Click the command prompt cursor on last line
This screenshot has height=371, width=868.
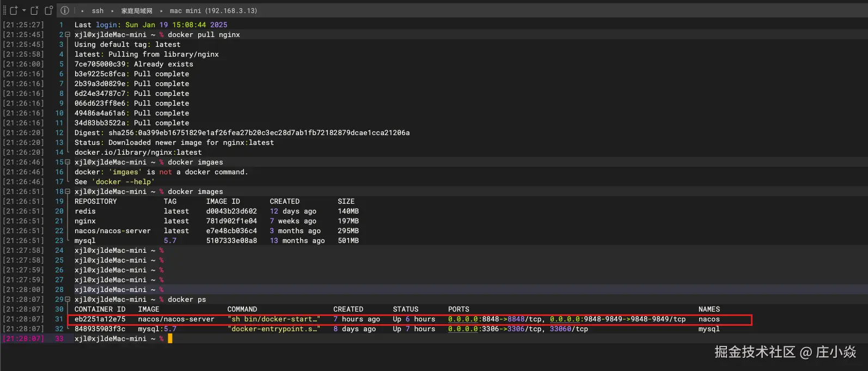170,339
